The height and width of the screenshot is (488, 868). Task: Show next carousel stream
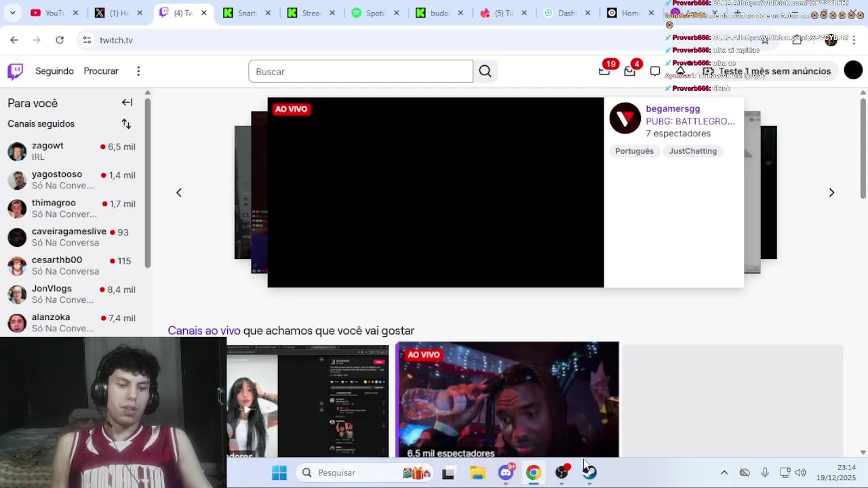pyautogui.click(x=831, y=192)
